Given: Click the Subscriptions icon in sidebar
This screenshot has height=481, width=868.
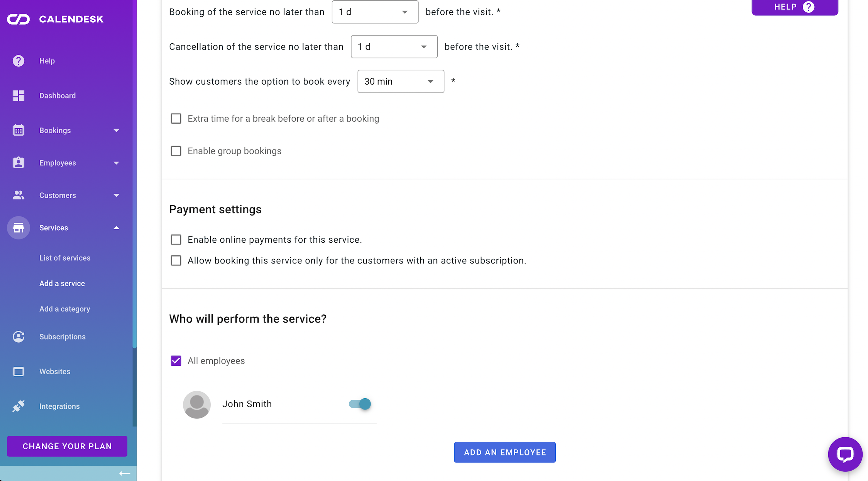Looking at the screenshot, I should coord(19,337).
